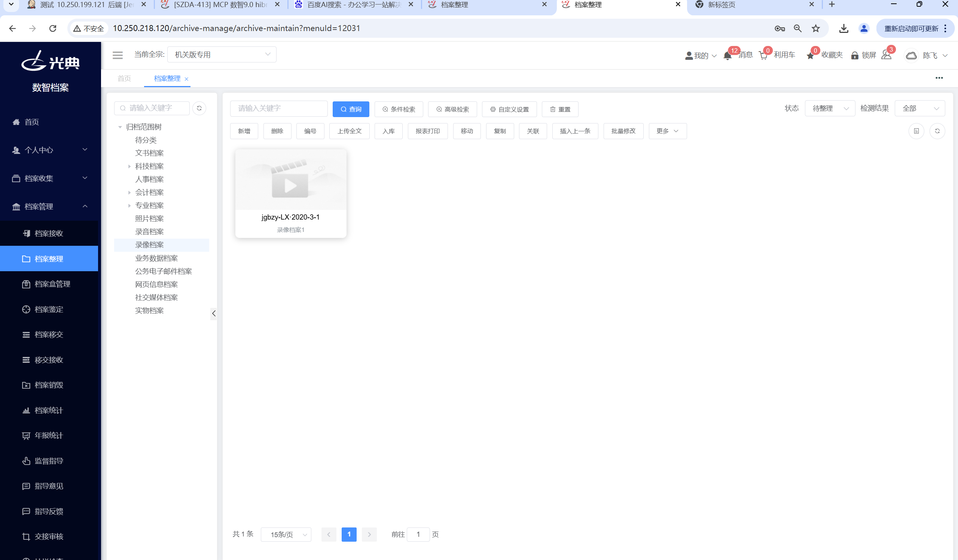Open 年报统计 in the sidebar
This screenshot has height=560, width=958.
pyautogui.click(x=49, y=435)
